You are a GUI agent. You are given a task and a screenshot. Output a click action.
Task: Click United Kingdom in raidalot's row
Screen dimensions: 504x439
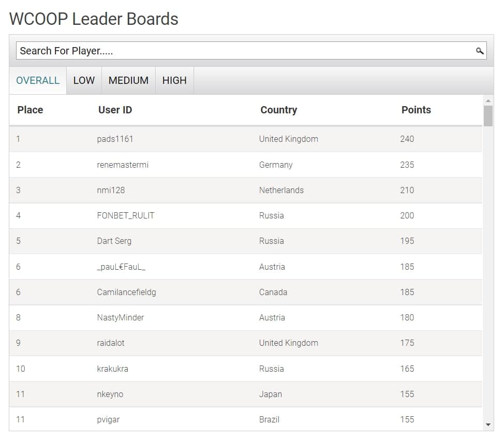[x=289, y=343]
